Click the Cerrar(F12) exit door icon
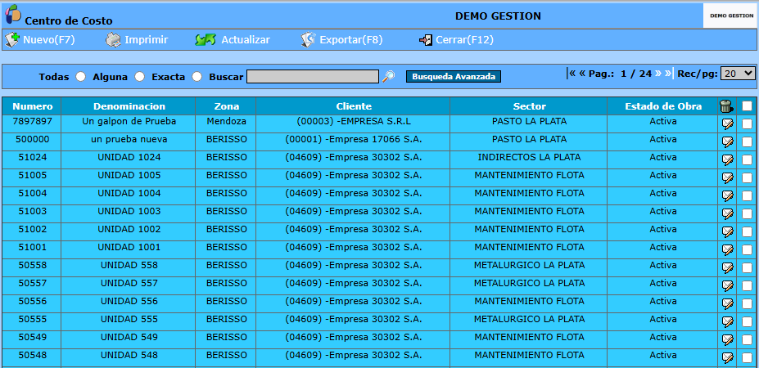This screenshot has height=368, width=759. (425, 40)
